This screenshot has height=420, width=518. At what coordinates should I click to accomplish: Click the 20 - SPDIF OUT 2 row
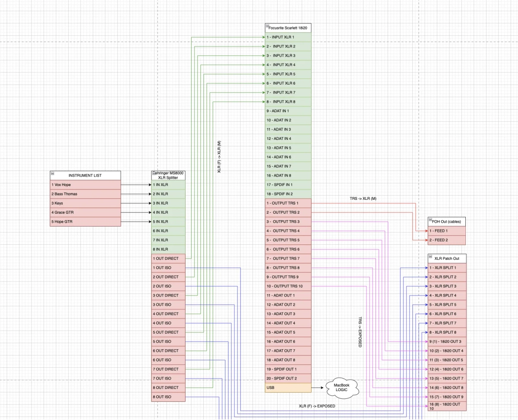click(288, 378)
